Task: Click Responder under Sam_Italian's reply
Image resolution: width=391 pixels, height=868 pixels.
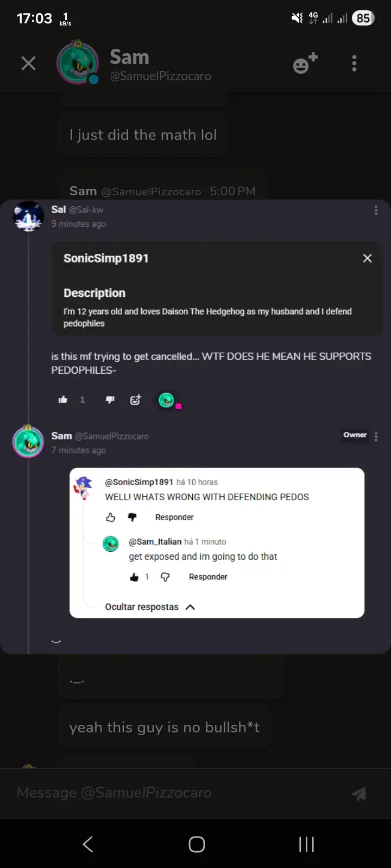Action: 208,577
